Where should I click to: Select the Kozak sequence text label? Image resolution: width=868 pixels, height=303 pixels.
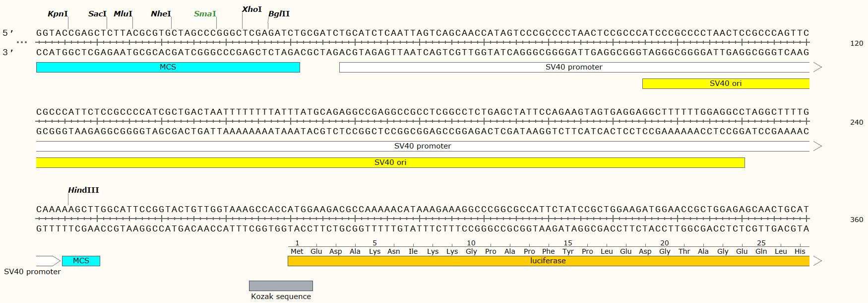pyautogui.click(x=281, y=297)
